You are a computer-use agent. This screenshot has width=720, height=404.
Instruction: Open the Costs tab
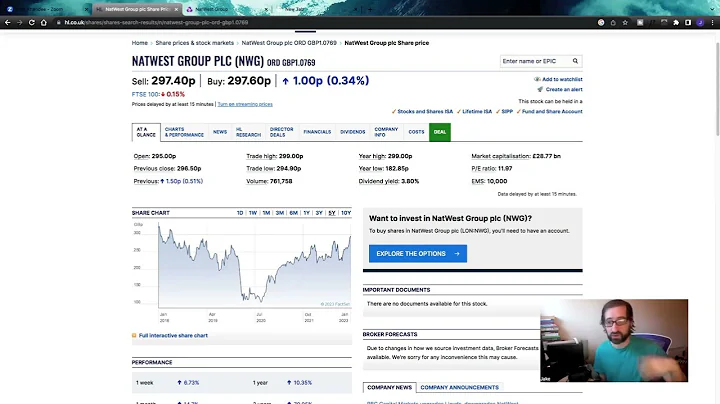416,132
